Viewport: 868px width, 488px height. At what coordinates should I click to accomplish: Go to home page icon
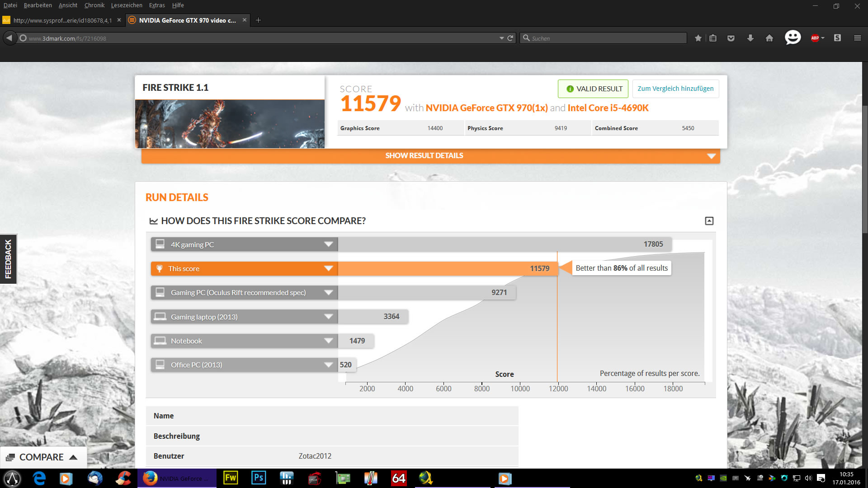pos(769,38)
